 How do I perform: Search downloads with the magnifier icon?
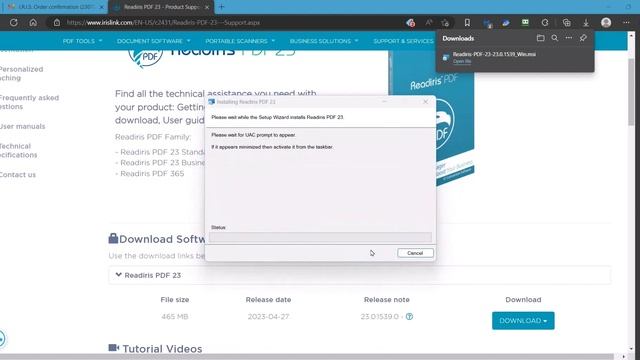[555, 38]
